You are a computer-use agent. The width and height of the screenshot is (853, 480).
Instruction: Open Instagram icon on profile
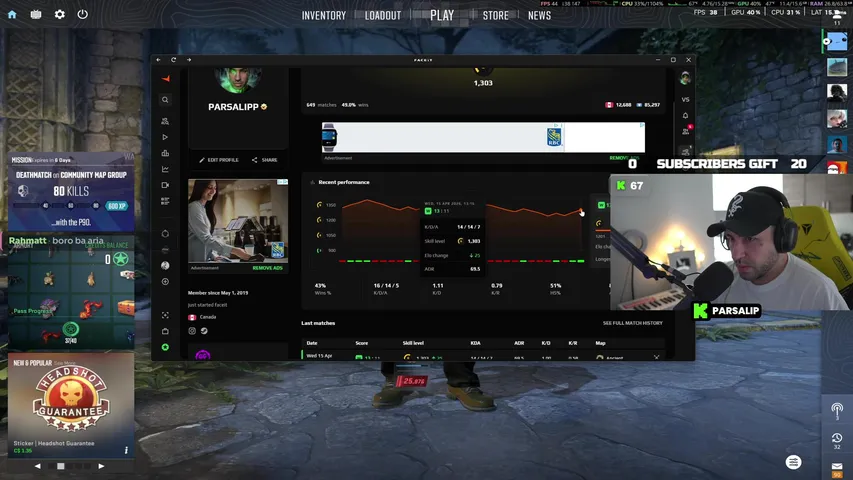(192, 331)
